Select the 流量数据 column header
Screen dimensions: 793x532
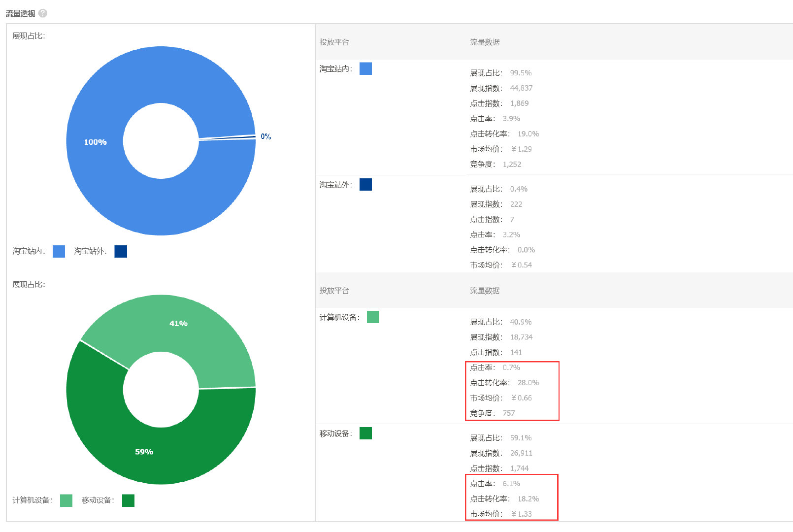[485, 42]
